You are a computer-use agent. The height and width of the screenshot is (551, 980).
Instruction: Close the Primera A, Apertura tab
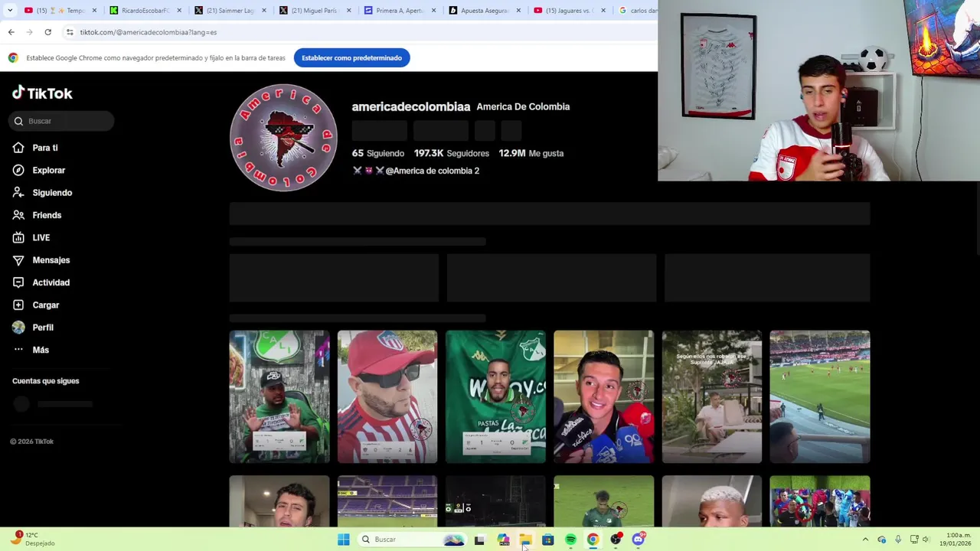pos(434,11)
